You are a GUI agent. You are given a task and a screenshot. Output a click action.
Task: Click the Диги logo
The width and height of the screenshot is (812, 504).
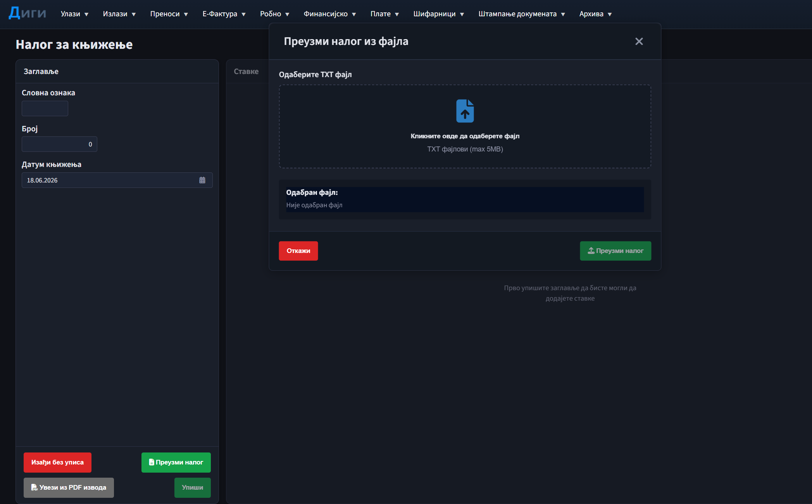pyautogui.click(x=28, y=13)
